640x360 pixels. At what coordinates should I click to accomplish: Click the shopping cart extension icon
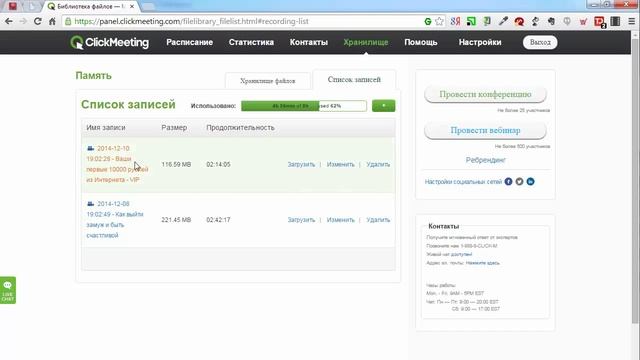[583, 21]
